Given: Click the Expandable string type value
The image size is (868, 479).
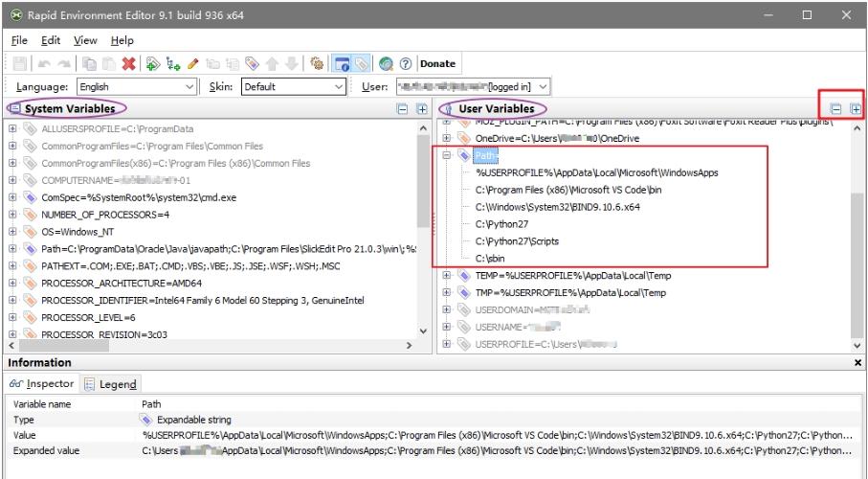Looking at the screenshot, I should point(193,420).
